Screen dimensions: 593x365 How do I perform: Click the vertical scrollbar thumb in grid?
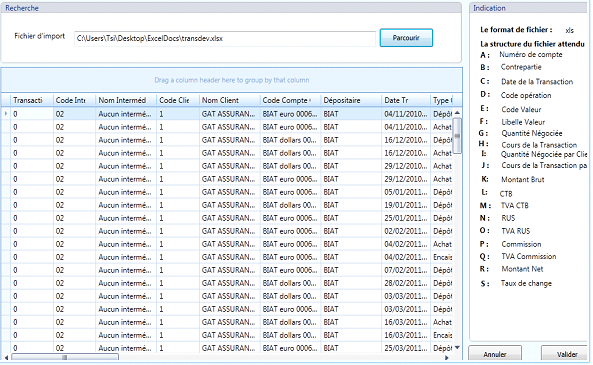coord(457,135)
